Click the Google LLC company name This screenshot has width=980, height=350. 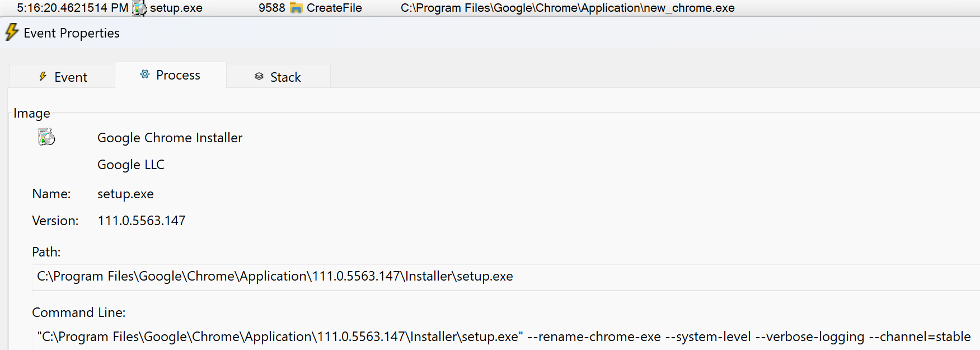[131, 165]
